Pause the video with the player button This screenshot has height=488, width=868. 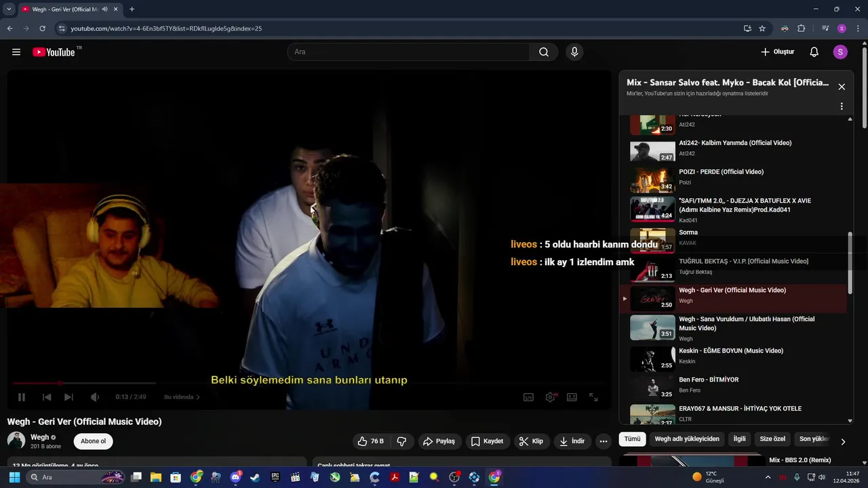pos(21,397)
